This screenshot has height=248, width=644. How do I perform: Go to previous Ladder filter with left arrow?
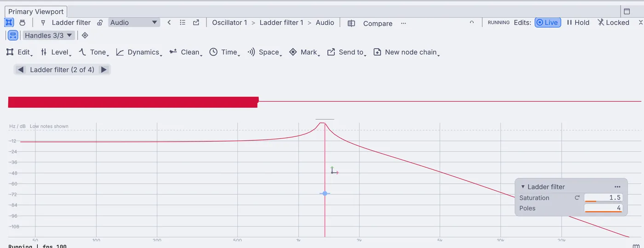point(21,70)
